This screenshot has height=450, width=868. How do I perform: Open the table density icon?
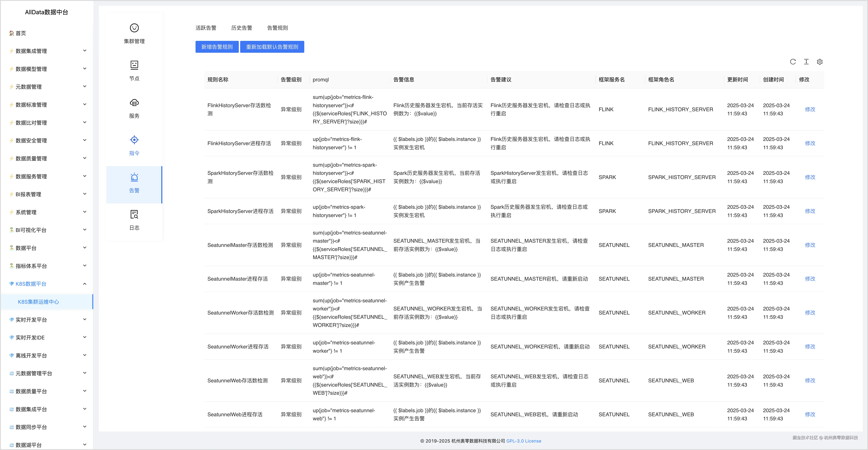coord(806,62)
